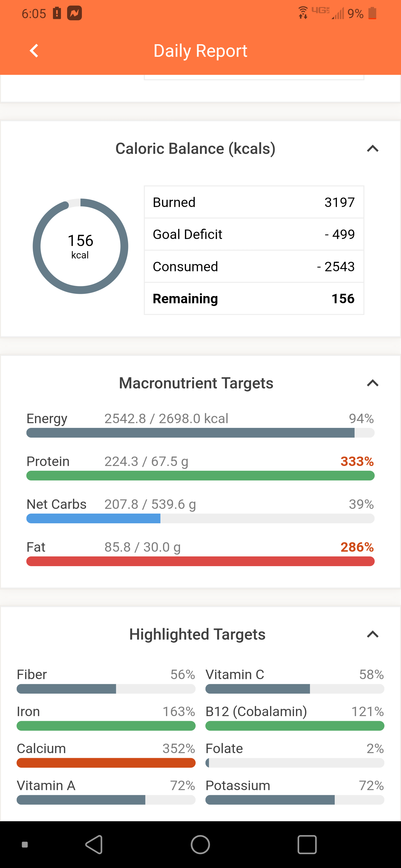Tap the app notification icon in status bar

click(75, 13)
